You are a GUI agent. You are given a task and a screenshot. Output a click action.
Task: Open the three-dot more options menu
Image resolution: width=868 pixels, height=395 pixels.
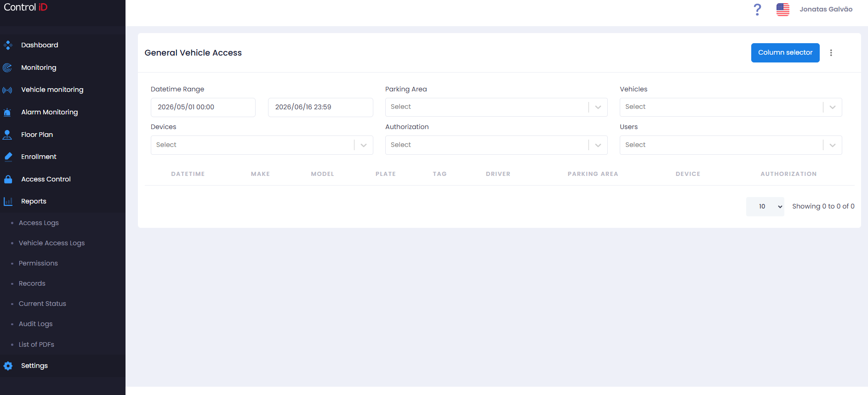coord(831,53)
